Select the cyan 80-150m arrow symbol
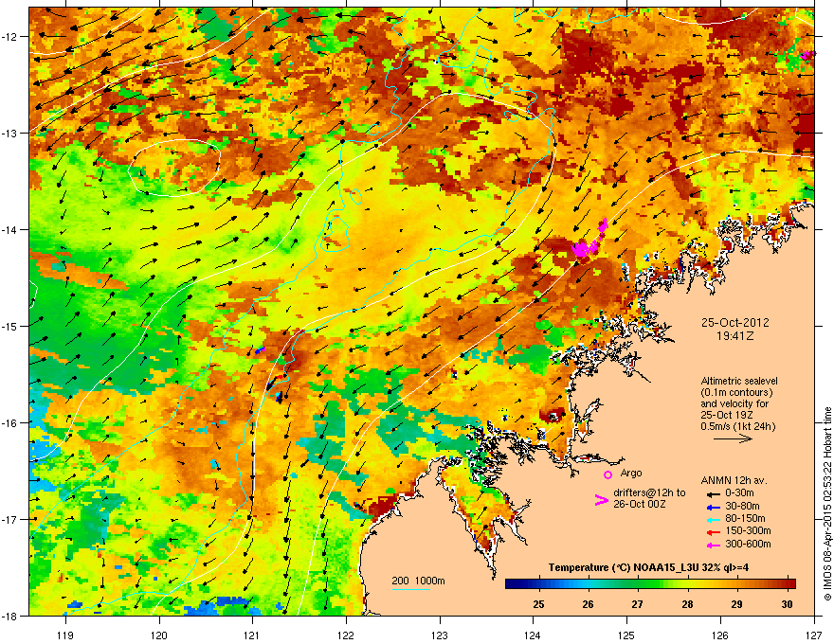Viewport: 834px width, 644px height. (714, 519)
